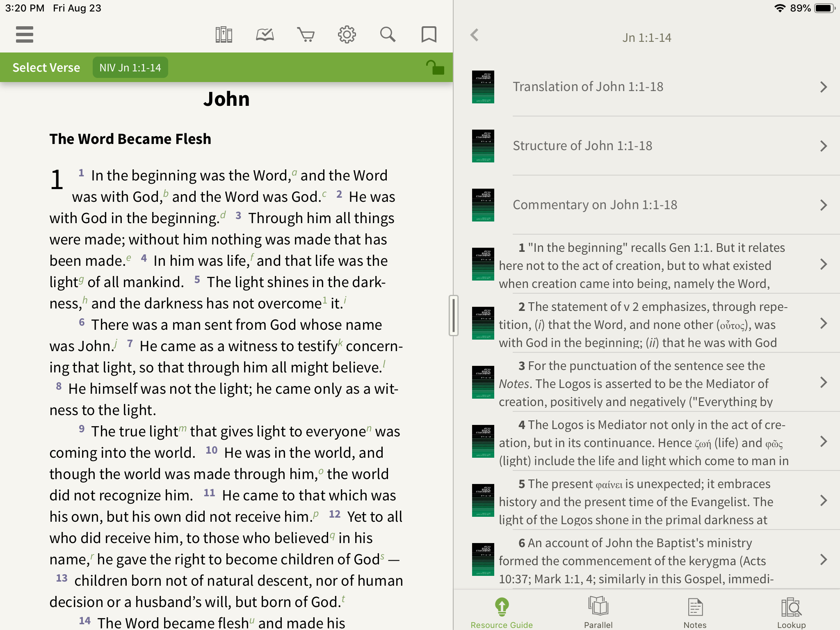Tap book cover thumbnail beside Structure entry
Image resolution: width=840 pixels, height=630 pixels.
point(483,146)
